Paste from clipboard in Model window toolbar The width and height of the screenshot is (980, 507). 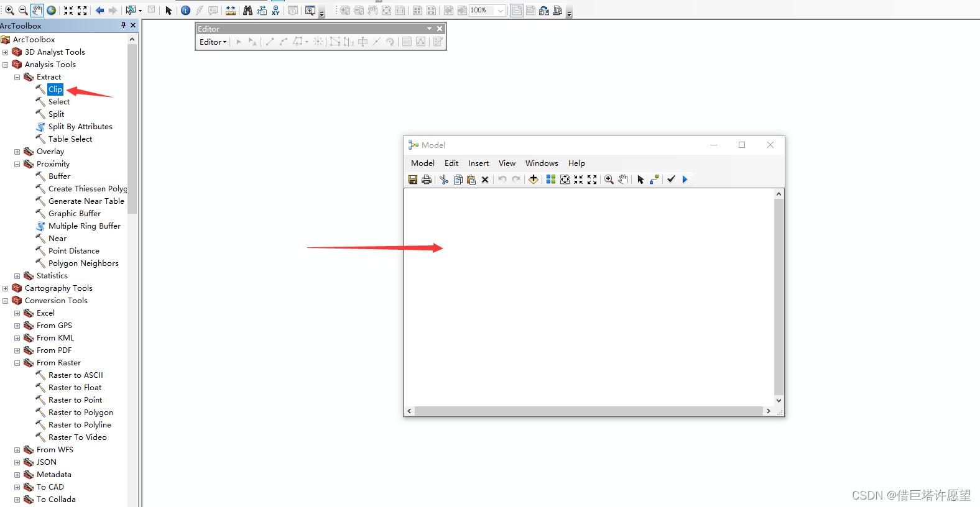(x=471, y=180)
